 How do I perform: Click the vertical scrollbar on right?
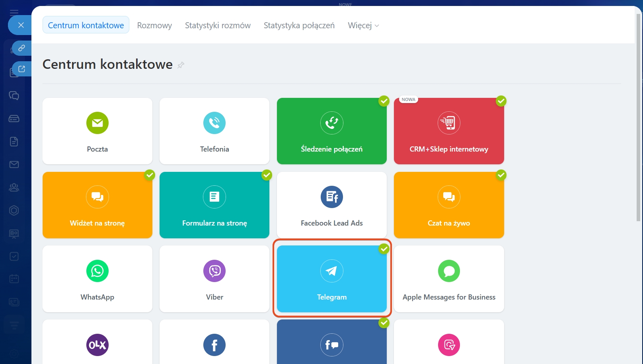tap(638, 119)
